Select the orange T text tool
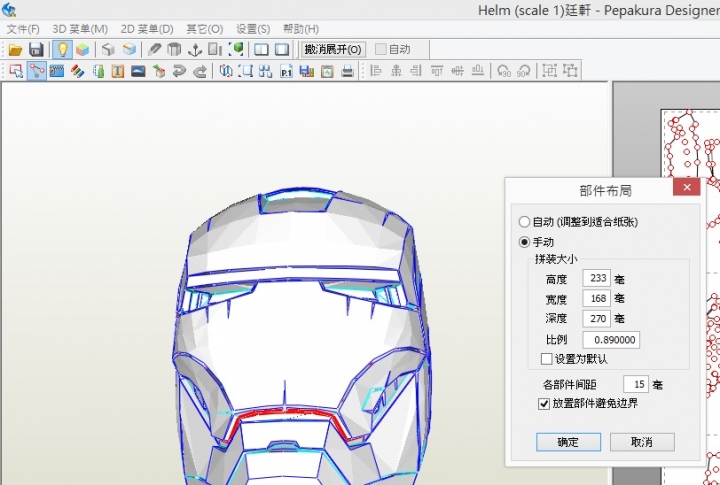The image size is (720, 485). [x=118, y=71]
